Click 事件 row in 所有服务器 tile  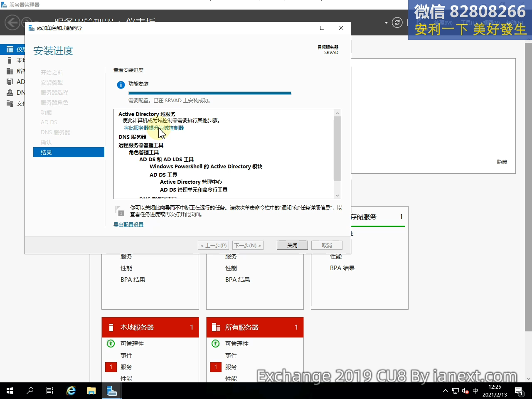(x=231, y=355)
